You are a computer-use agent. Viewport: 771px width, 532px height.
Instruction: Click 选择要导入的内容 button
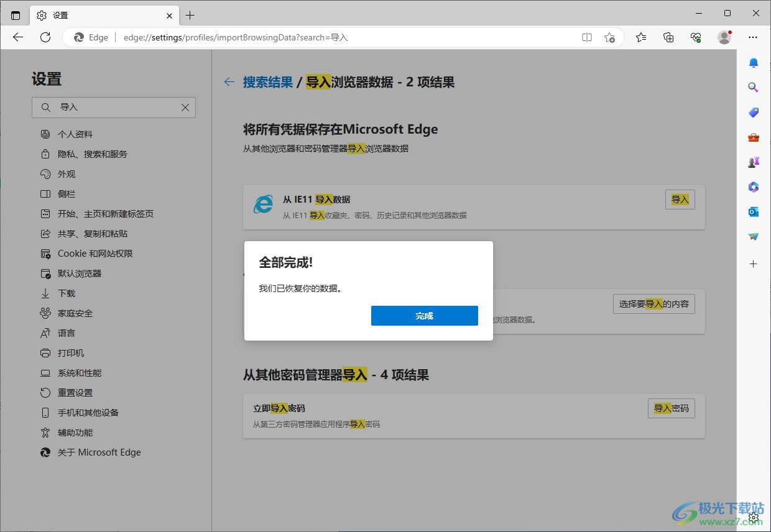pos(654,304)
